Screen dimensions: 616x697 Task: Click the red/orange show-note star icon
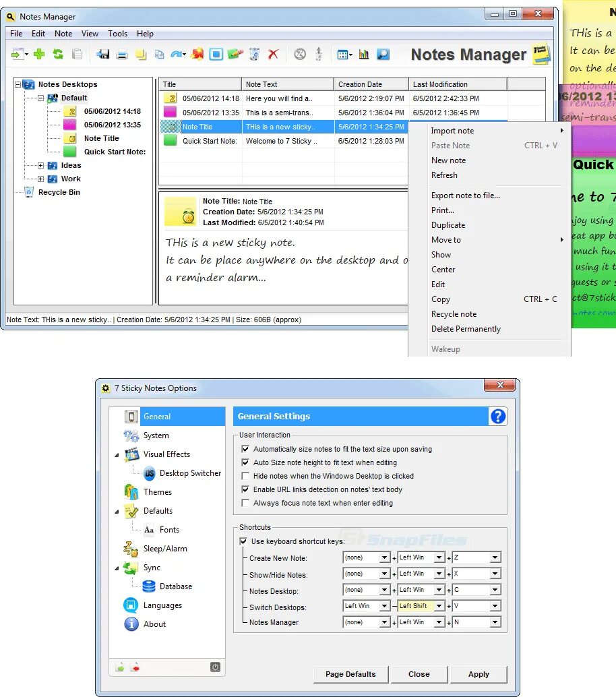point(197,54)
